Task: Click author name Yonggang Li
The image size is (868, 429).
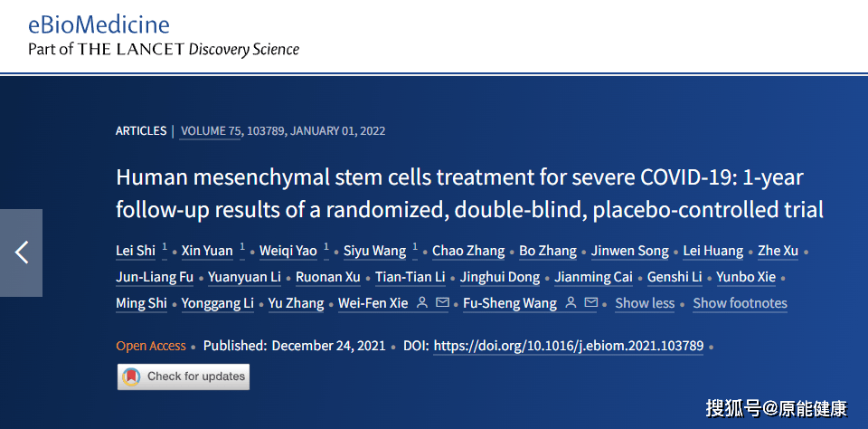Action: pyautogui.click(x=217, y=303)
